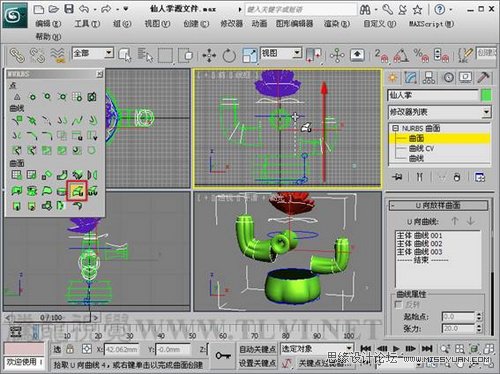Open the 视图 reference coordinate dropdown
The image size is (500, 374).
(x=297, y=53)
